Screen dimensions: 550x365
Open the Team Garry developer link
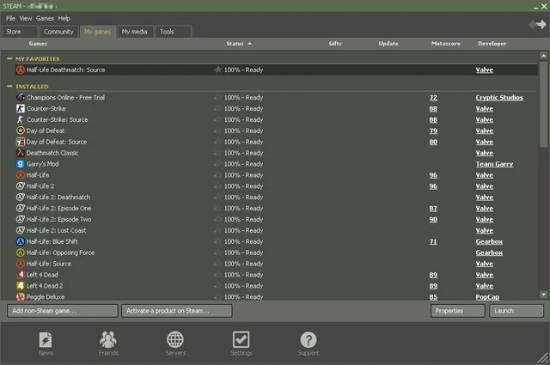click(494, 164)
